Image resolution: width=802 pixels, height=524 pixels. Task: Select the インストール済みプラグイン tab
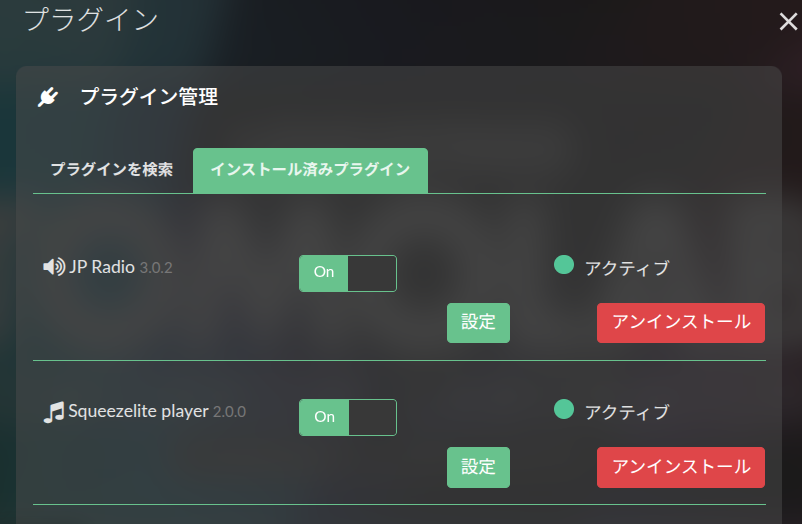(x=310, y=170)
